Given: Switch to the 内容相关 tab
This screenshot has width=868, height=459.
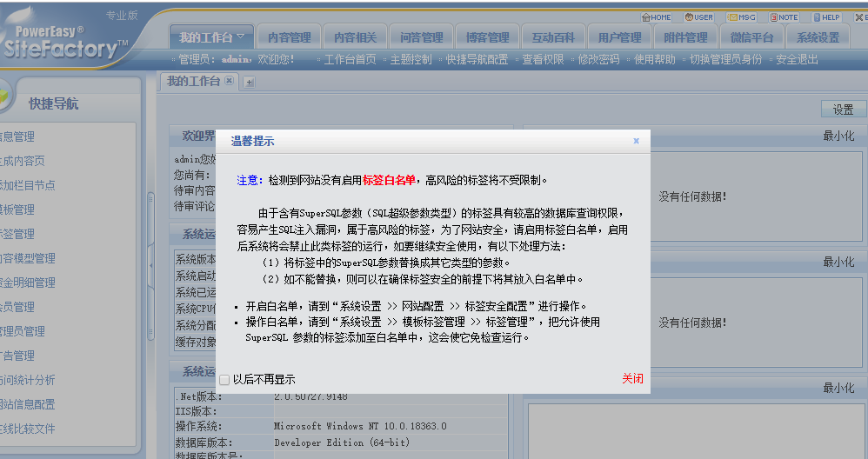Looking at the screenshot, I should tap(355, 37).
